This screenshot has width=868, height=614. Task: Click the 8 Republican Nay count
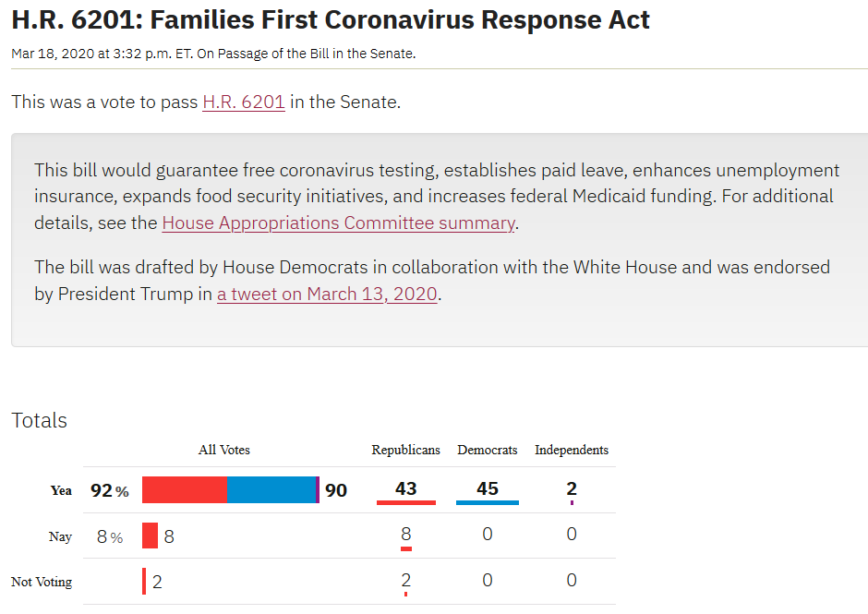[x=406, y=534]
